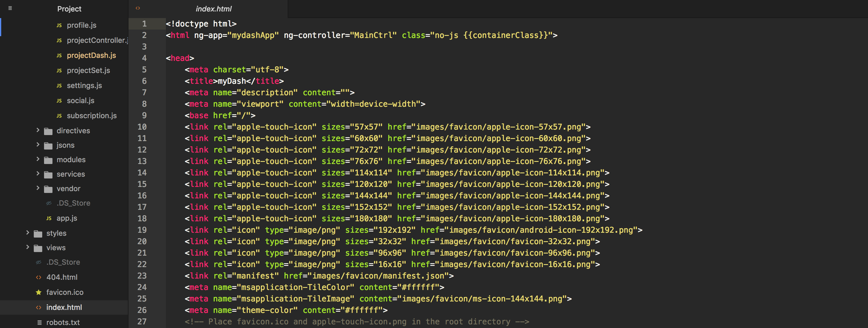The image size is (868, 328).
Task: Click line number 19 in the gutter
Action: coord(142,230)
